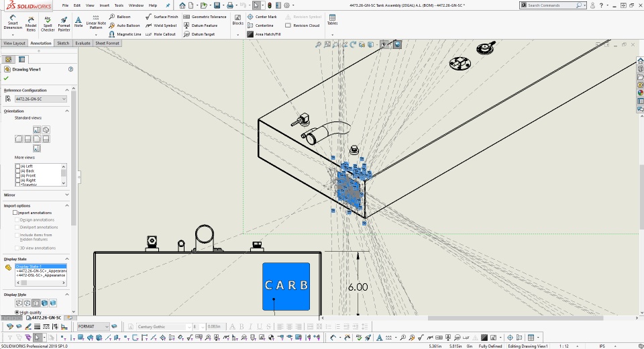Collapse the Display Style section

click(x=67, y=295)
